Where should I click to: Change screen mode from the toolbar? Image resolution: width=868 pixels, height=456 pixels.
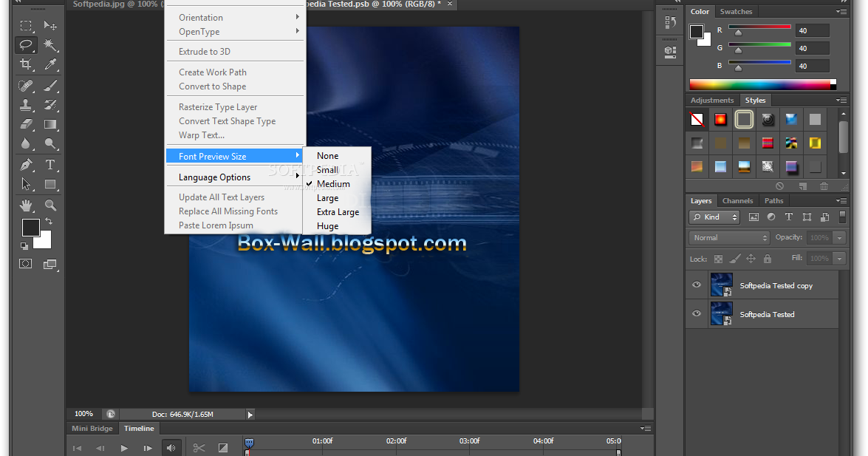point(50,265)
